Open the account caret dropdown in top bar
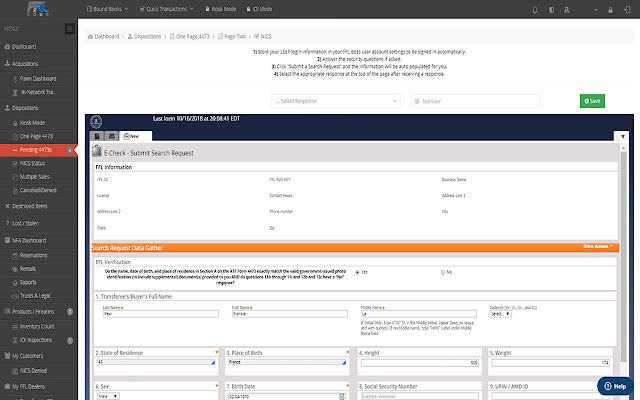This screenshot has width=640, height=400. (596, 10)
